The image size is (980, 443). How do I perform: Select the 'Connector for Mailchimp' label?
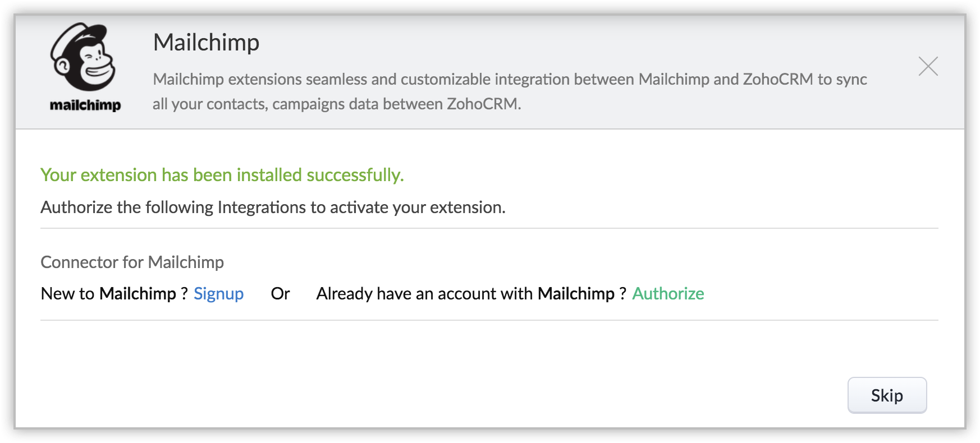point(132,262)
